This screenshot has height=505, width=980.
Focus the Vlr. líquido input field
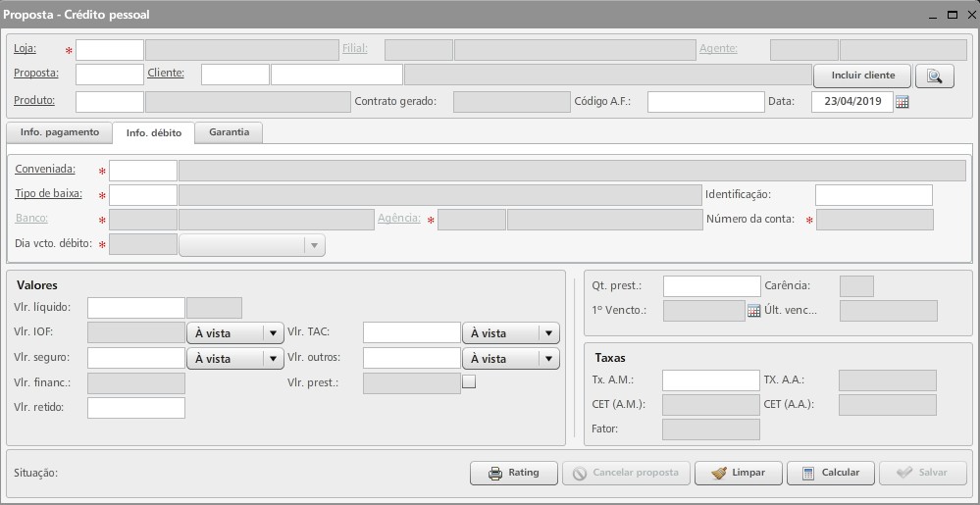136,308
